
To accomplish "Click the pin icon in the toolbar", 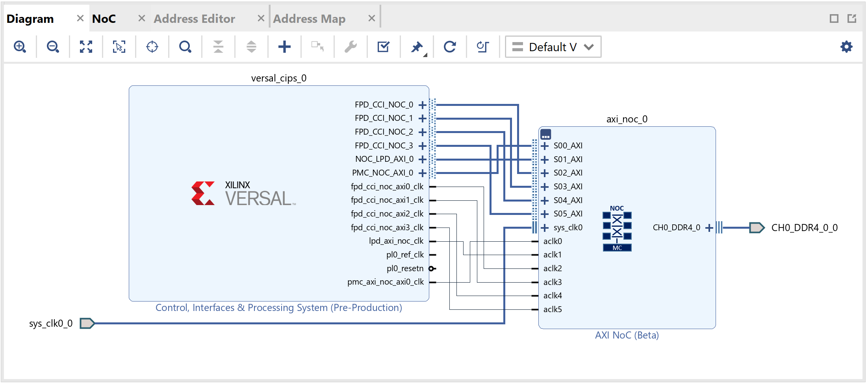I will (417, 47).
